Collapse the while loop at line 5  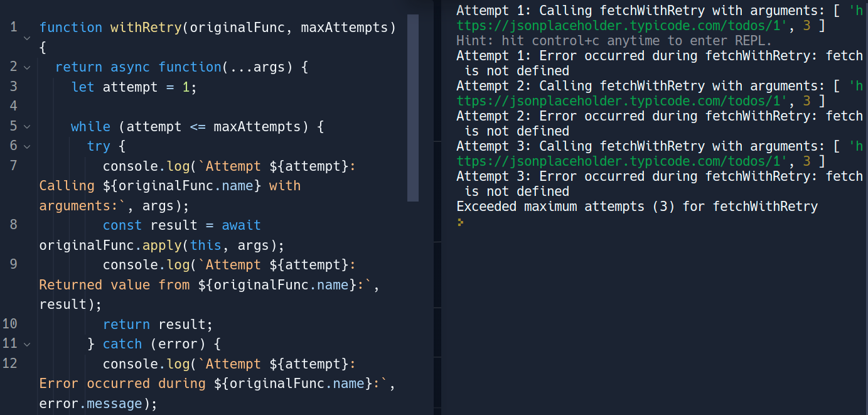coord(26,126)
